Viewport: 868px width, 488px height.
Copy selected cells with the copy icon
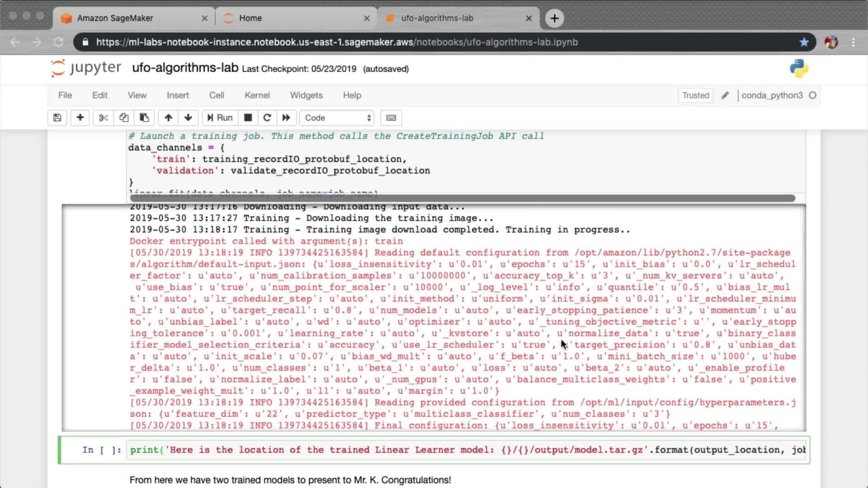click(x=124, y=118)
